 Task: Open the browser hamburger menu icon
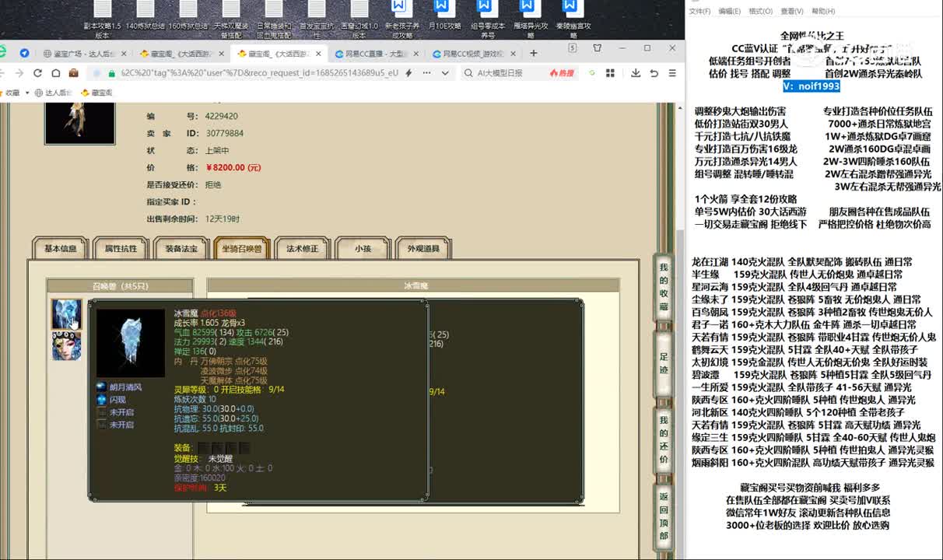click(672, 73)
